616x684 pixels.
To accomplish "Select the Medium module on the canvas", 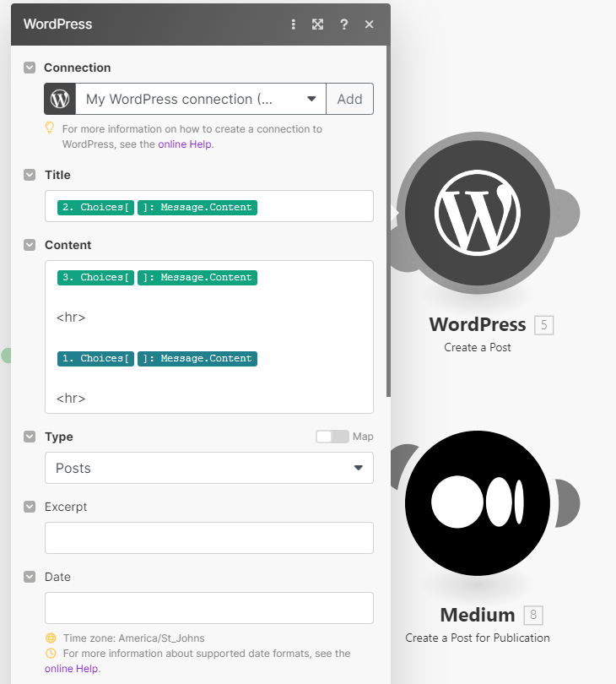I will (478, 503).
